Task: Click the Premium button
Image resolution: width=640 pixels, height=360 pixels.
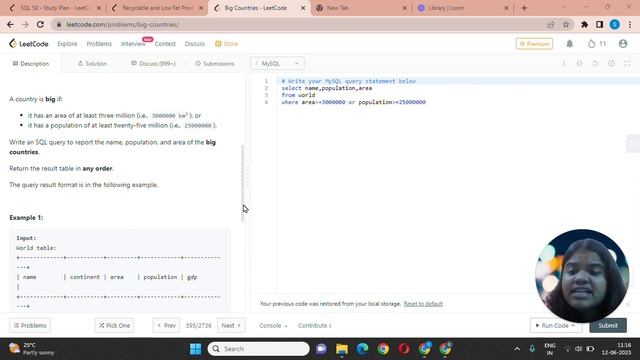Action: 534,44
